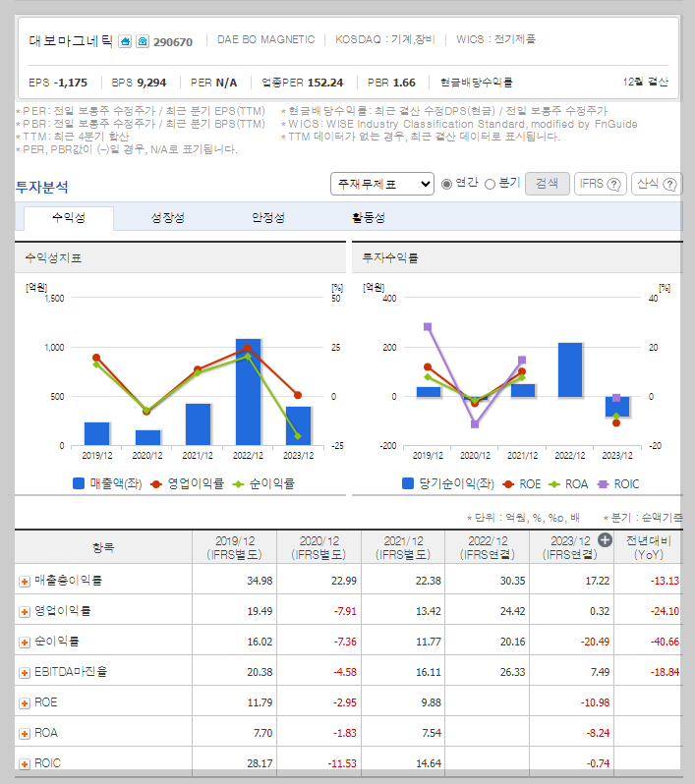Image resolution: width=695 pixels, height=784 pixels.
Task: Click the 전년대비 (YoY) column header
Action: point(649,547)
